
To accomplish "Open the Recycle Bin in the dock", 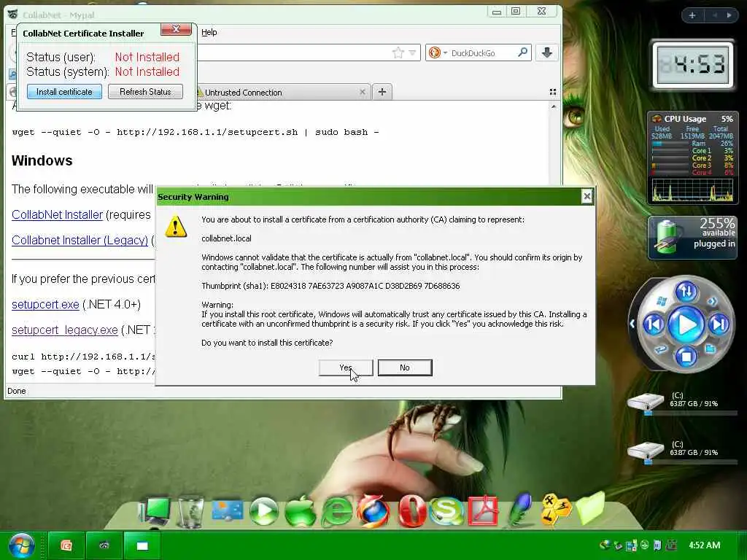I will pyautogui.click(x=190, y=512).
